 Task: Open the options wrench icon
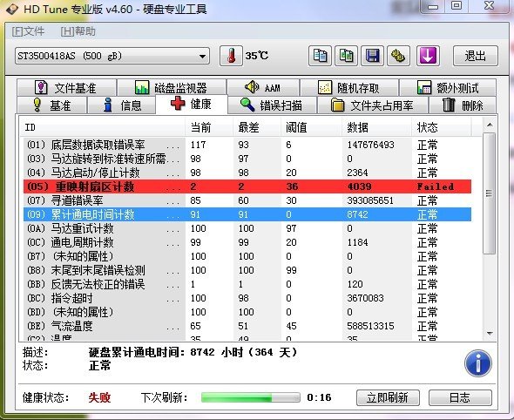coord(398,56)
